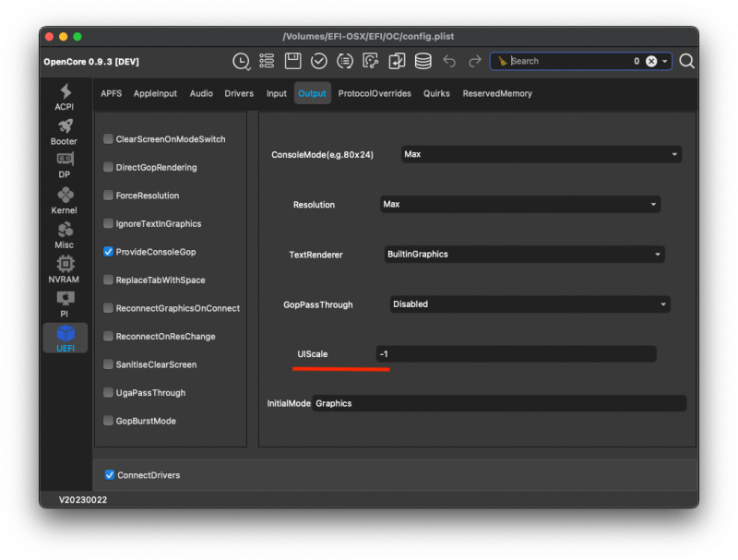Click the save floppy disk icon
This screenshot has width=738, height=560.
[292, 61]
